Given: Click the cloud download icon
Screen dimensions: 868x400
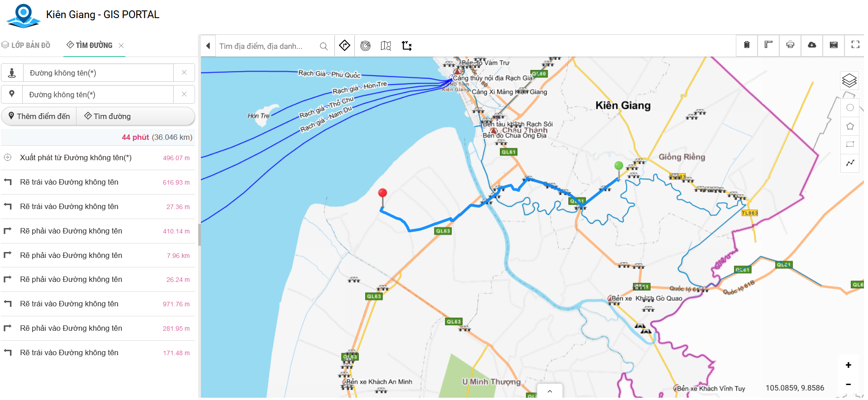Looking at the screenshot, I should [x=812, y=45].
